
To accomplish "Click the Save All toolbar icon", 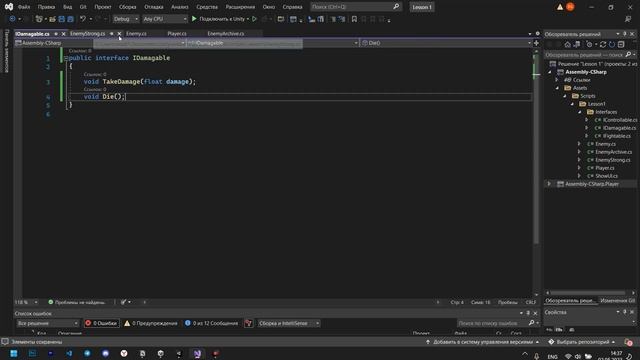I will pyautogui.click(x=70, y=19).
